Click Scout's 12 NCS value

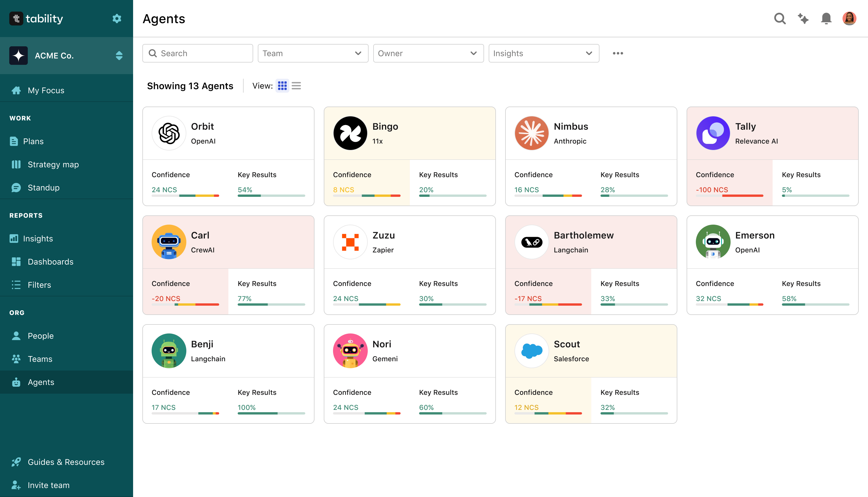pyautogui.click(x=527, y=407)
